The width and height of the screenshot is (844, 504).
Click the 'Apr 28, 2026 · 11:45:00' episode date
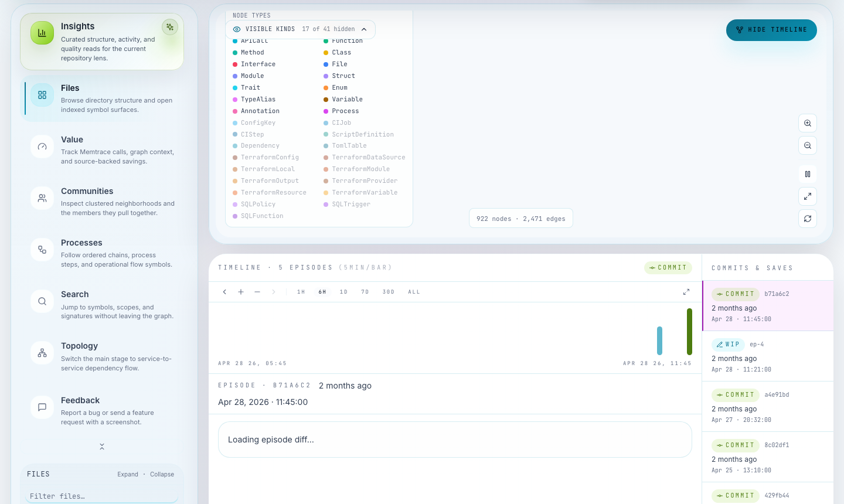(263, 402)
